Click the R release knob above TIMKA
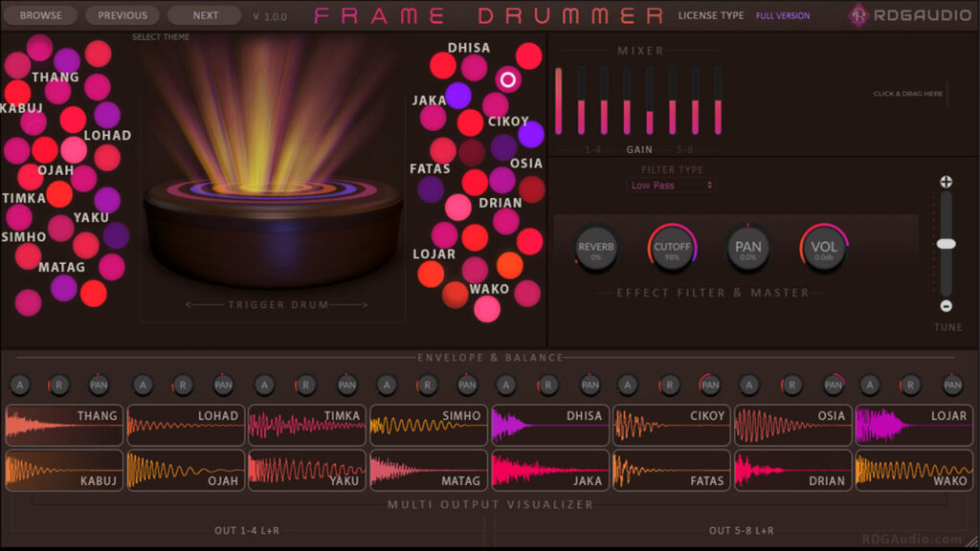Screen dimensions: 980x551 (x=305, y=385)
